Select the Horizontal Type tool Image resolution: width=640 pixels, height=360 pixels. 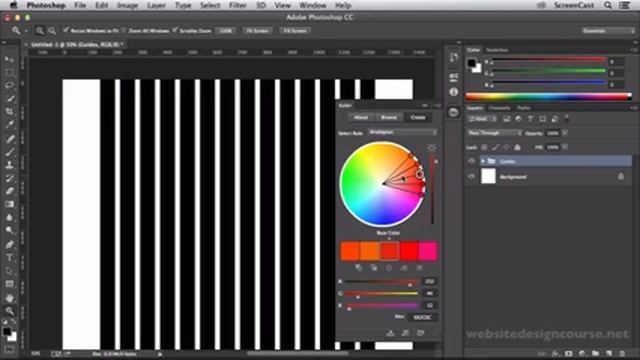(x=9, y=258)
